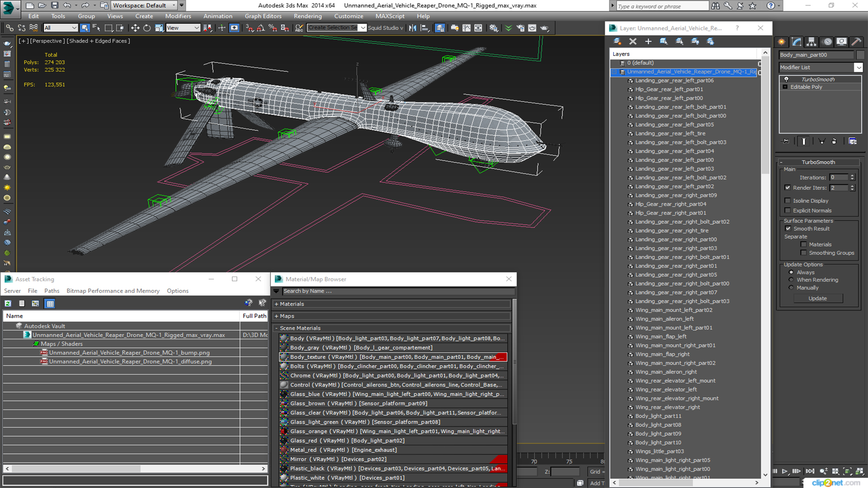This screenshot has width=868, height=488.
Task: Open Select by Name tool
Action: 96,28
